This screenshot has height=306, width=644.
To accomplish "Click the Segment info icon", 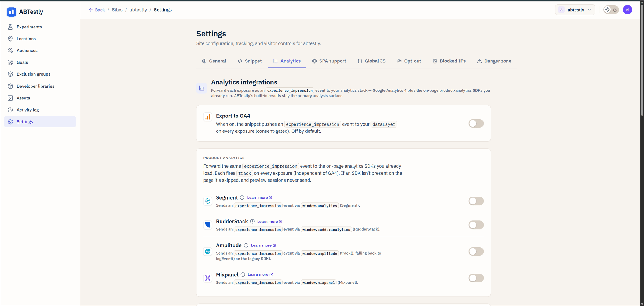I will pyautogui.click(x=242, y=197).
